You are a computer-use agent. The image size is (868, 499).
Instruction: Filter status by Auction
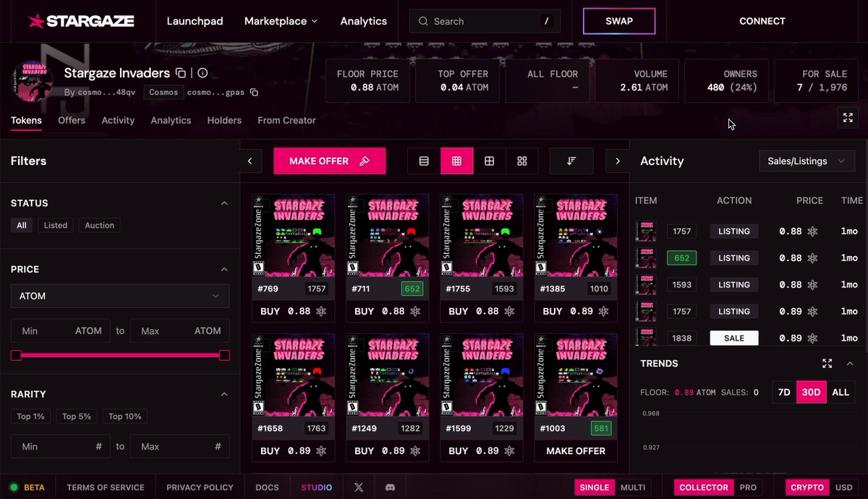[100, 226]
